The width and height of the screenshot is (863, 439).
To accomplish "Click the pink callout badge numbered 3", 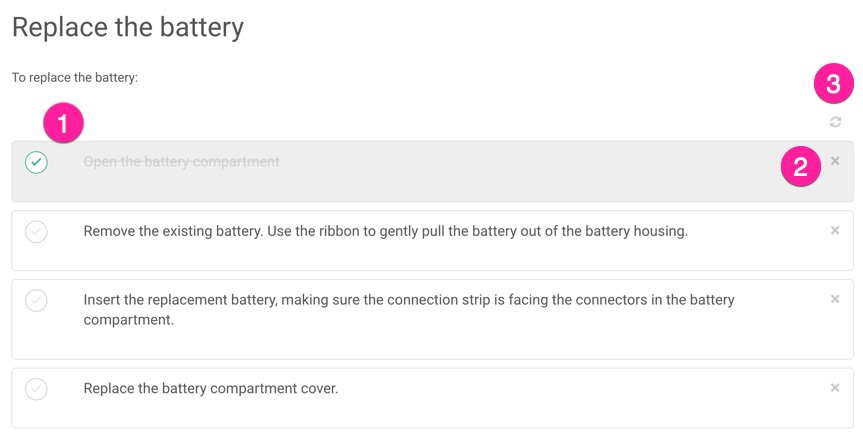I will (834, 84).
